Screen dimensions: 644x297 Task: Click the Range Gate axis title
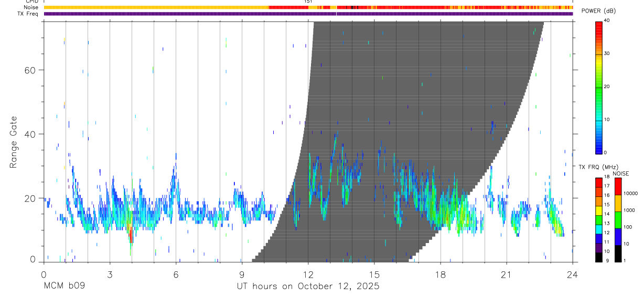click(13, 142)
